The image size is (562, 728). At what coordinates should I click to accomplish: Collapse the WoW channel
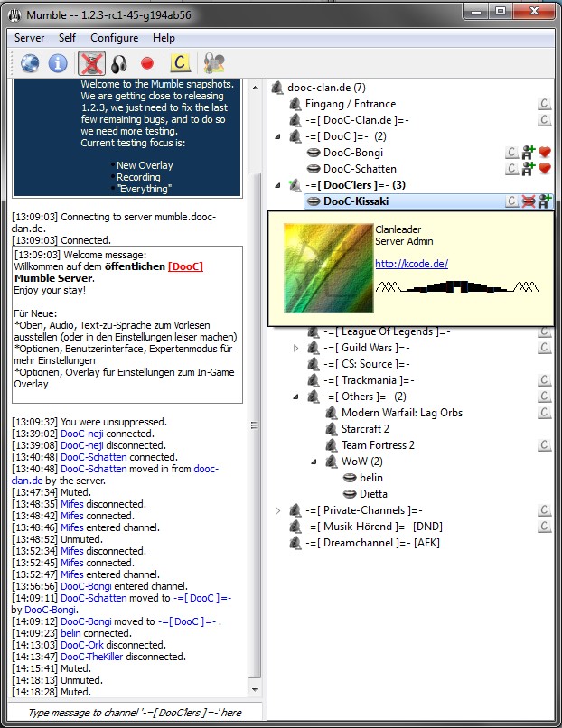(x=314, y=462)
